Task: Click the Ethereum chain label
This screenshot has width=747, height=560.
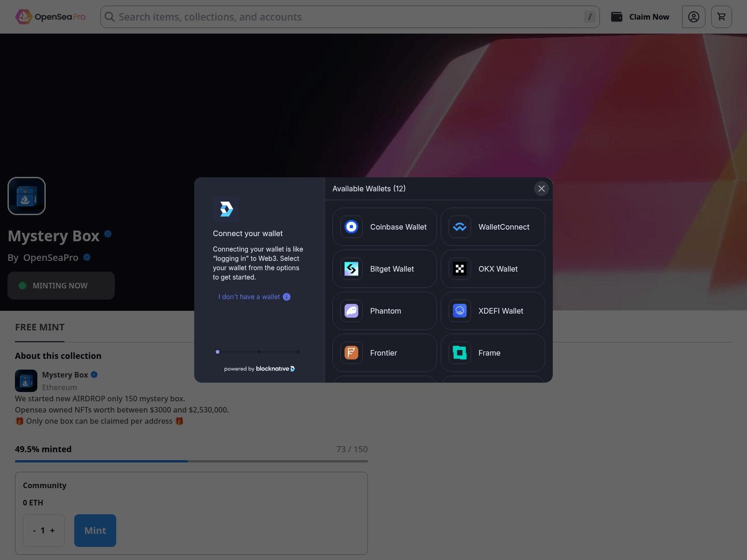Action: 59,387
